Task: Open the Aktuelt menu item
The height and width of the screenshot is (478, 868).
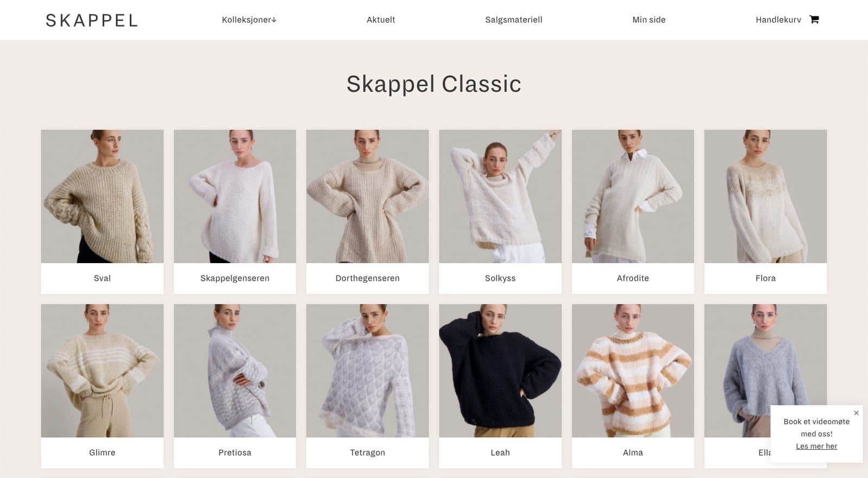Action: click(380, 20)
